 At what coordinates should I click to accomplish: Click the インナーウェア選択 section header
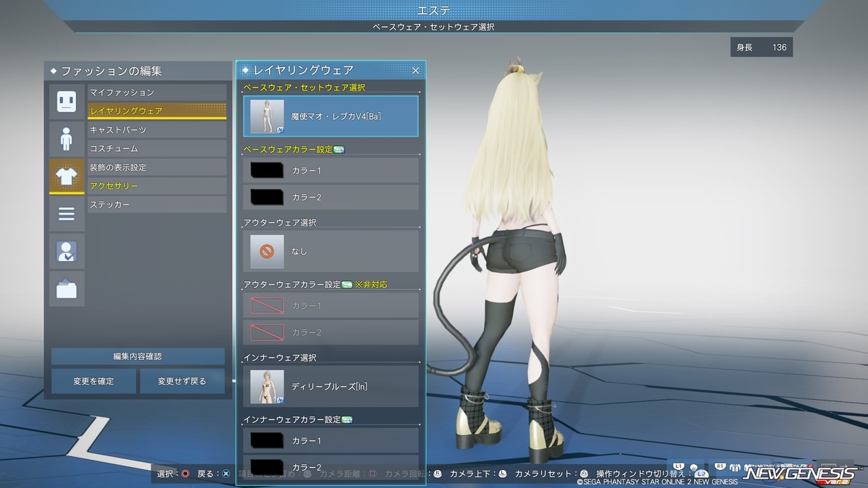point(280,358)
